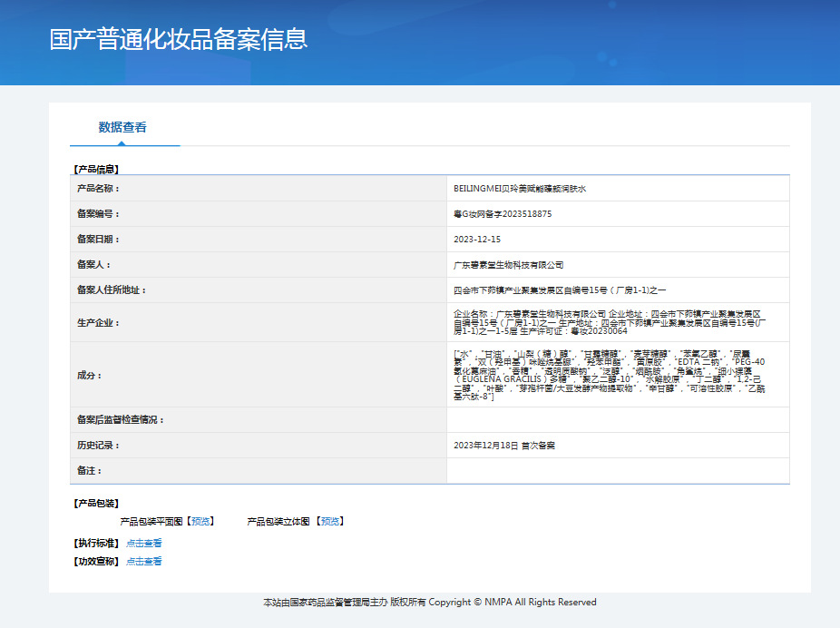
Task: Click 点击查看 next to 执行标准
Action: (x=143, y=543)
